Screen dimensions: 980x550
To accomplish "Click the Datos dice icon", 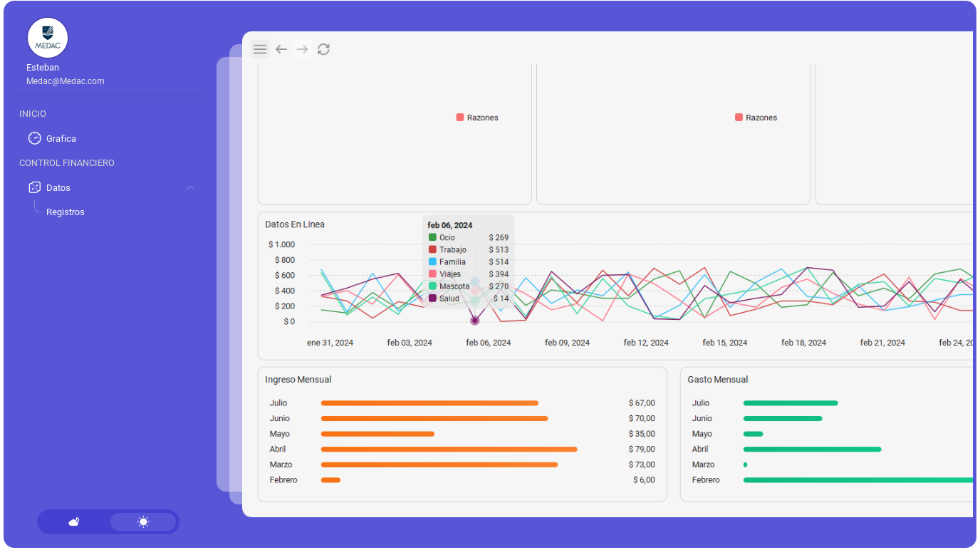I will click(x=34, y=187).
